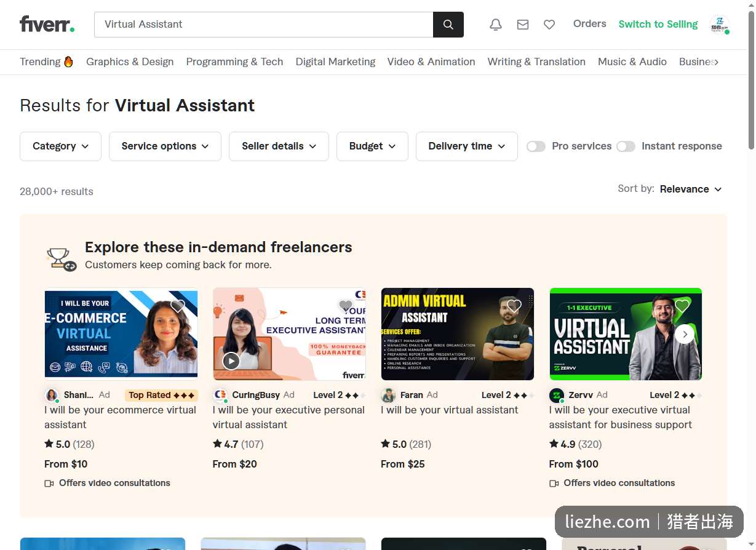The width and height of the screenshot is (756, 550).
Task: Click video camera icon under the $10 gig
Action: pyautogui.click(x=49, y=484)
